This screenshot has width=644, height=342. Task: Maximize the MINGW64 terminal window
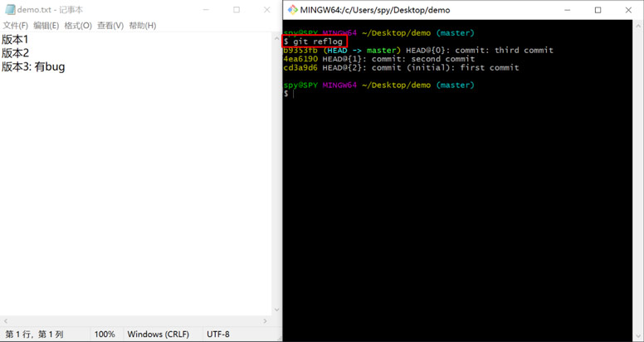click(x=598, y=10)
